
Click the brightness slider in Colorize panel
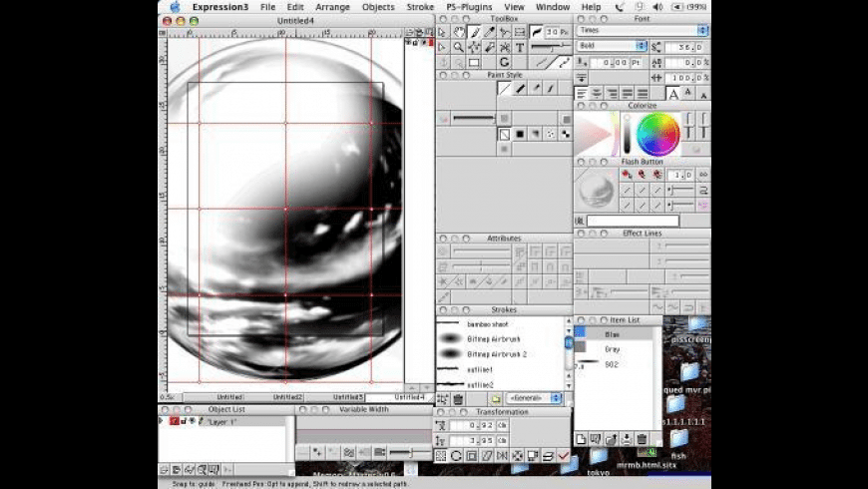pos(627,134)
